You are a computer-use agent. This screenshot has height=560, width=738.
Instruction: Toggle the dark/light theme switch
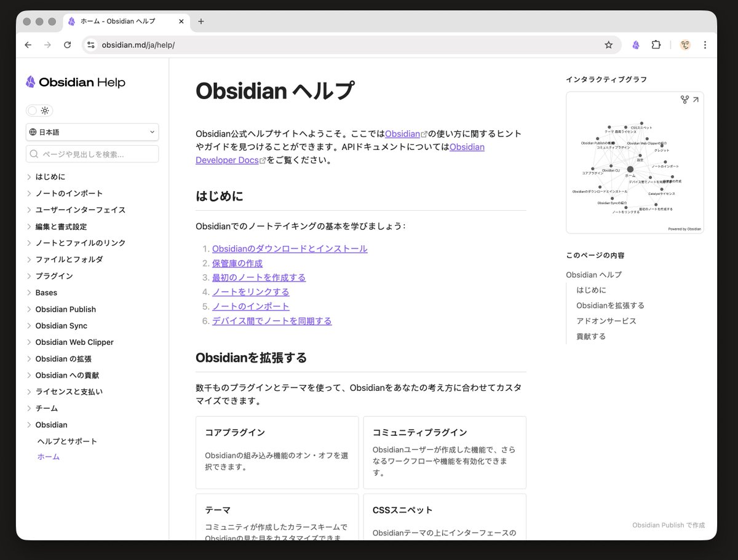[39, 111]
